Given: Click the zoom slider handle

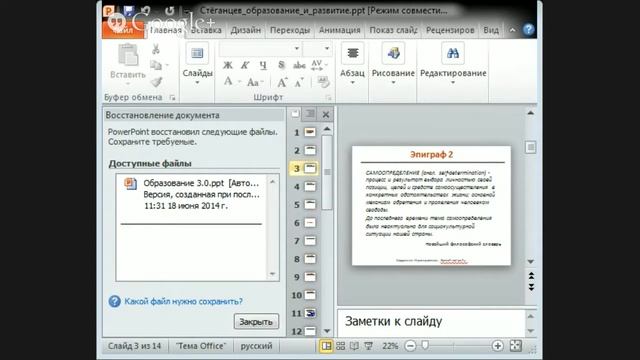Looking at the screenshot, I should pyautogui.click(x=425, y=346).
